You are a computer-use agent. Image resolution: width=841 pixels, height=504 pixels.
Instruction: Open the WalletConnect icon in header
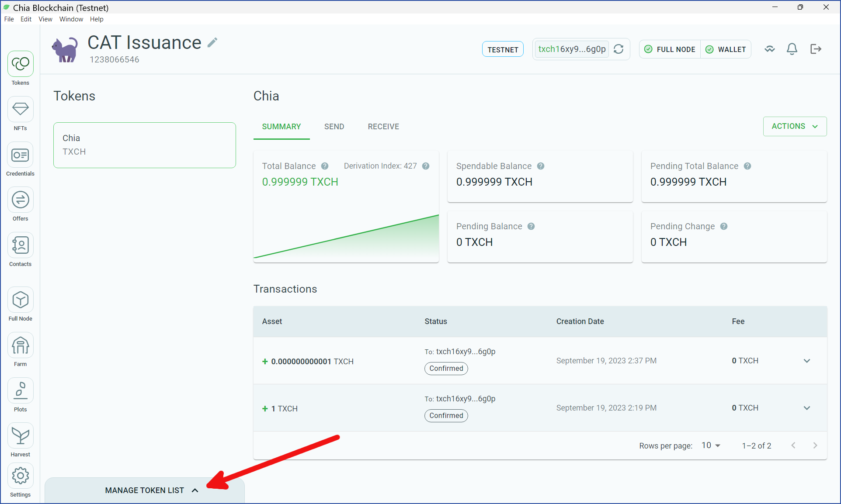770,49
